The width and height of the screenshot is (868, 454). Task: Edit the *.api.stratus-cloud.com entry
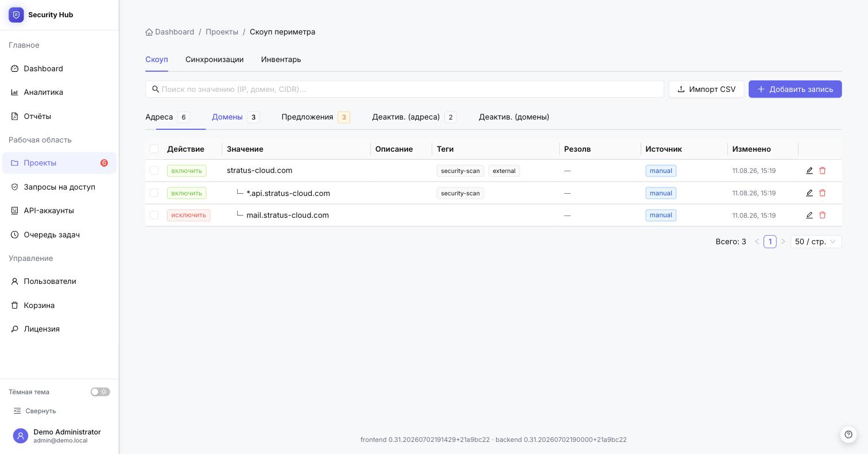(809, 193)
